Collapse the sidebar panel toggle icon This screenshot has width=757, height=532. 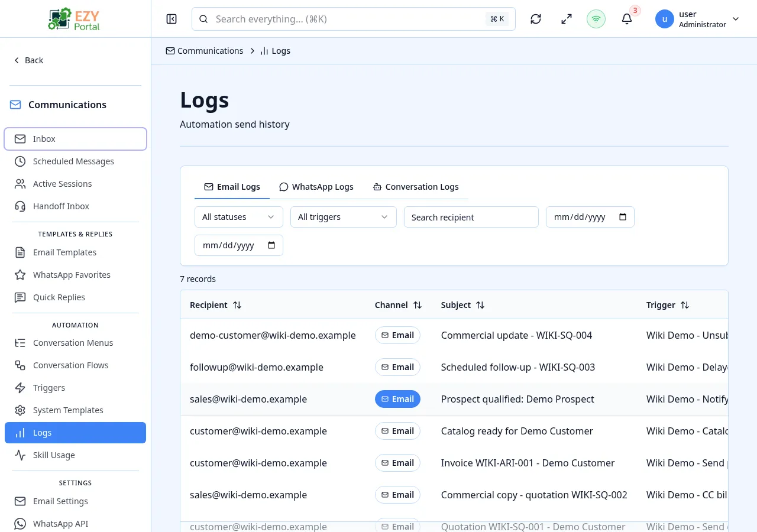tap(172, 19)
